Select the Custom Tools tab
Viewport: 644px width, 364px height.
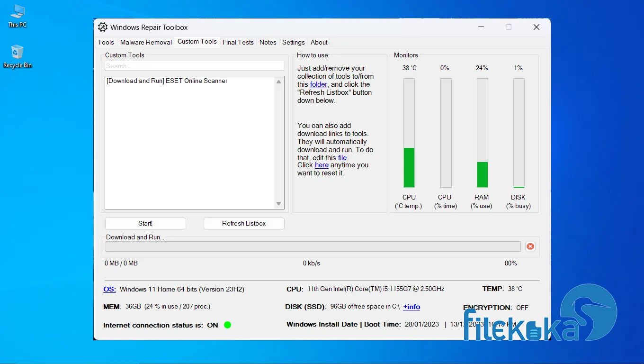point(197,42)
